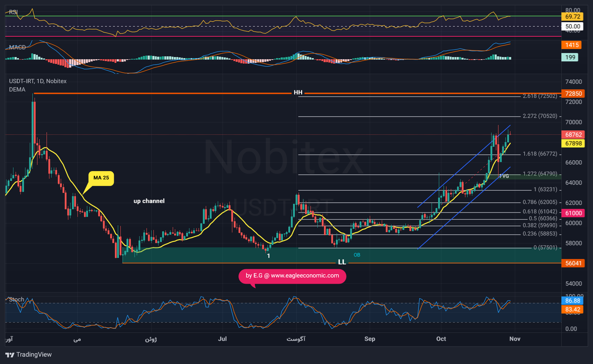
Task: Select Fibonacci level 1.618 (66772)
Action: pyautogui.click(x=540, y=154)
